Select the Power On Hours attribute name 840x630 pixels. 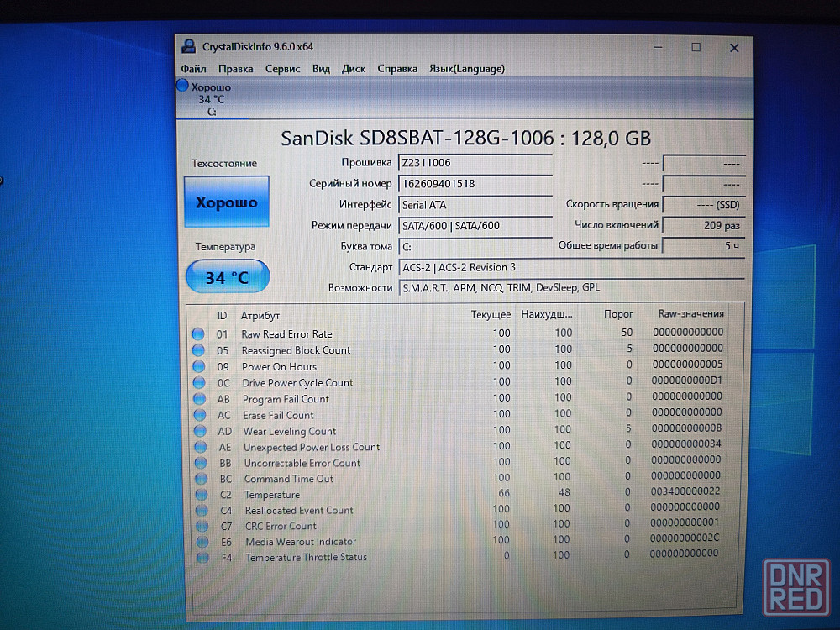tap(279, 367)
